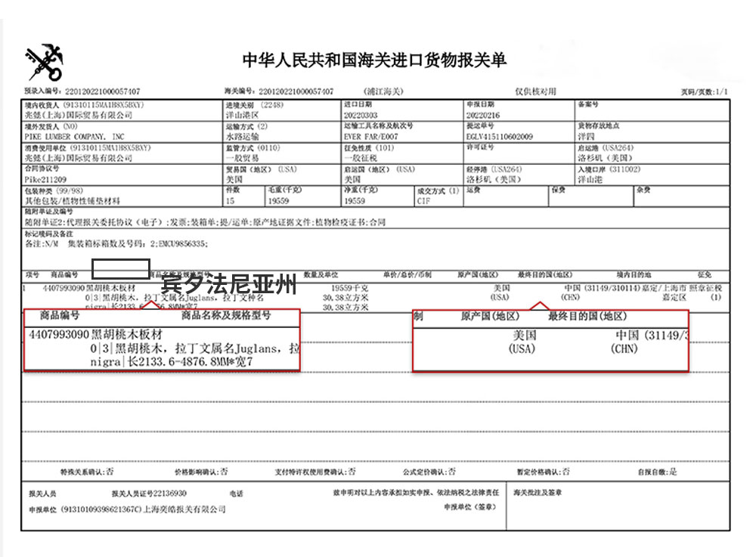Click the left red-bordered product code callout
The height and width of the screenshot is (557, 756).
click(162, 339)
